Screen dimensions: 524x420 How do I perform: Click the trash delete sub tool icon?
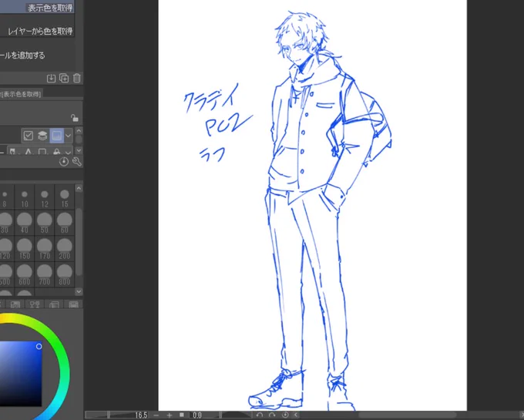tap(77, 78)
